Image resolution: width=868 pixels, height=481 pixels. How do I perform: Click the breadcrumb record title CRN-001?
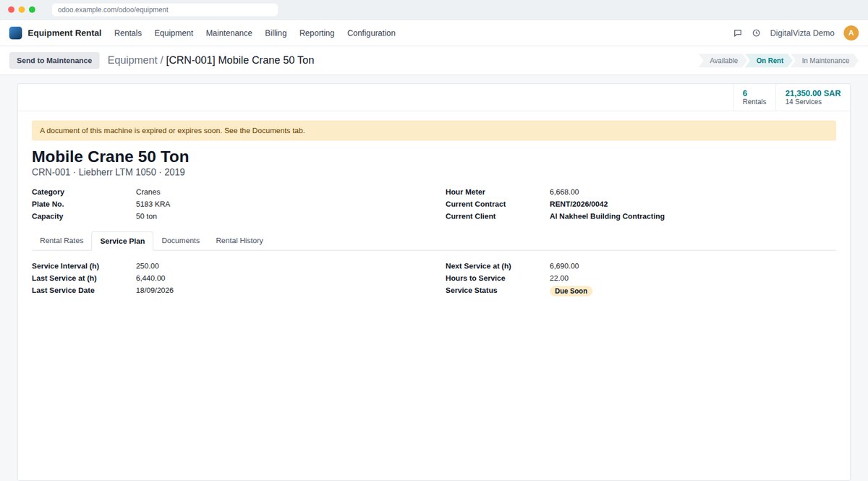click(240, 61)
